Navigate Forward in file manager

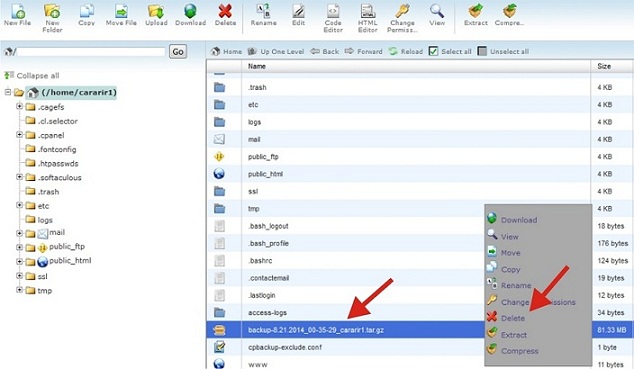(363, 51)
